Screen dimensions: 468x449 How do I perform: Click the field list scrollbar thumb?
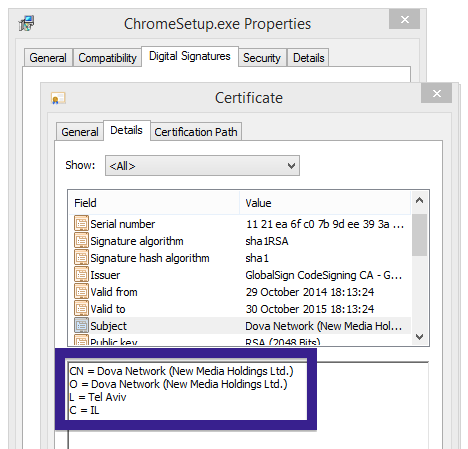(420, 235)
